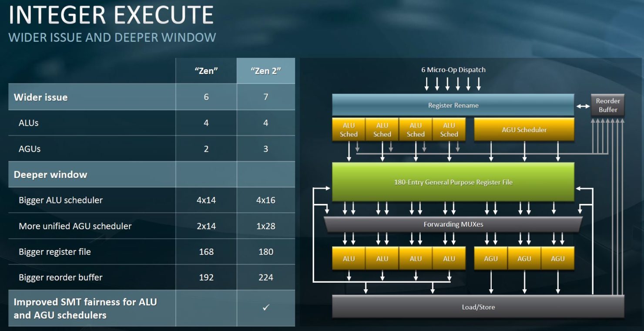Select the Register Rename block
Image resolution: width=644 pixels, height=331 pixels.
(453, 105)
